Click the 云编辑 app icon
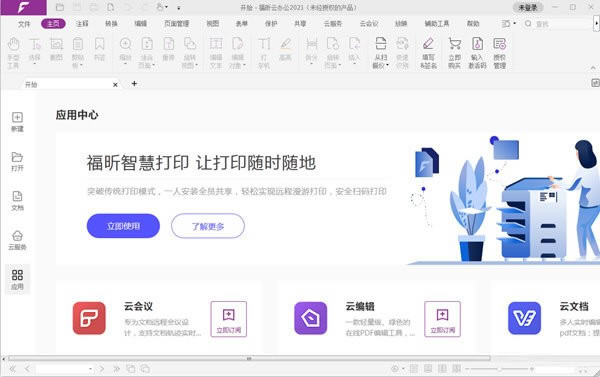Viewport: 600px width, 377px height. pos(311,318)
